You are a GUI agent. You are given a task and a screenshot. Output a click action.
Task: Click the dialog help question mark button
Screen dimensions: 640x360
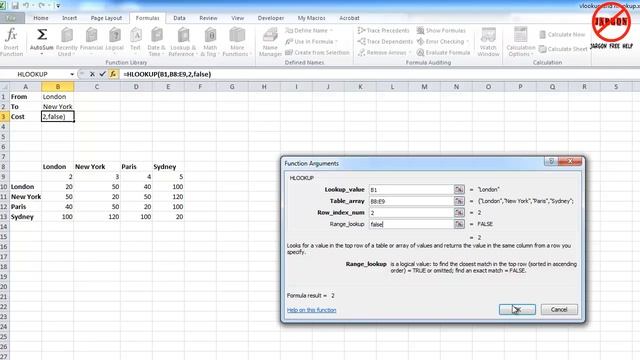point(551,162)
